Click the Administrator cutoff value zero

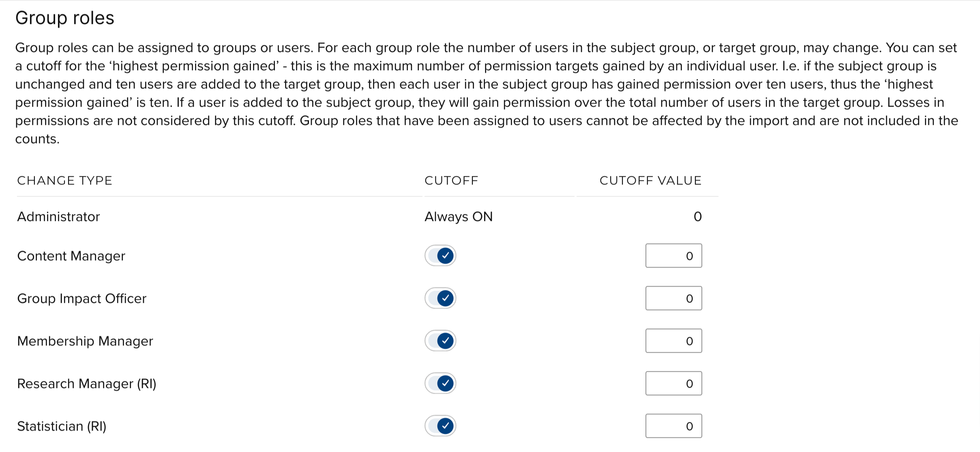coord(697,217)
